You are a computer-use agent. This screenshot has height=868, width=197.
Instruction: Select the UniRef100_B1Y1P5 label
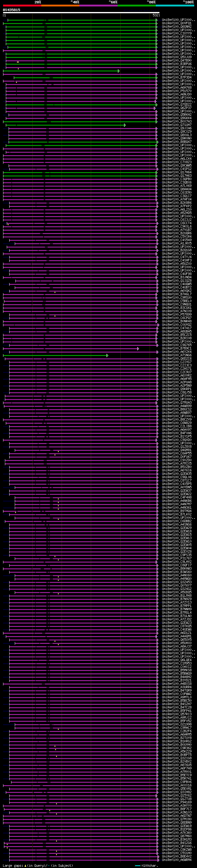click(x=177, y=437)
